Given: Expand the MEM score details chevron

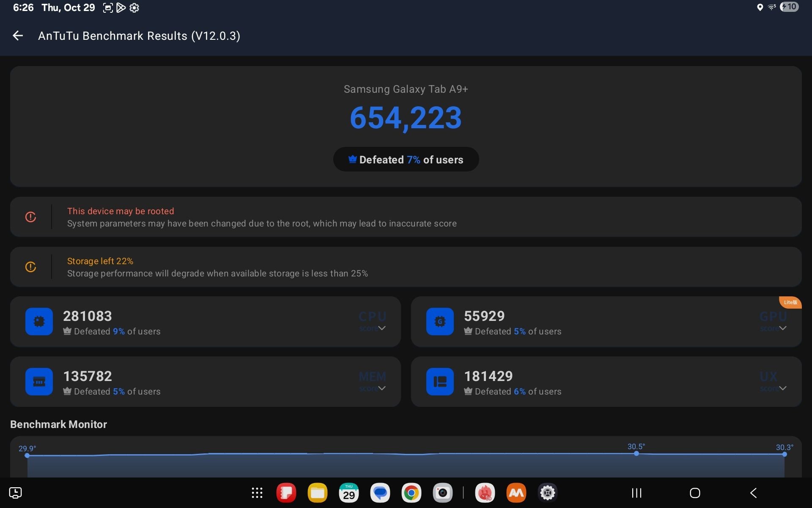Looking at the screenshot, I should coord(382,388).
